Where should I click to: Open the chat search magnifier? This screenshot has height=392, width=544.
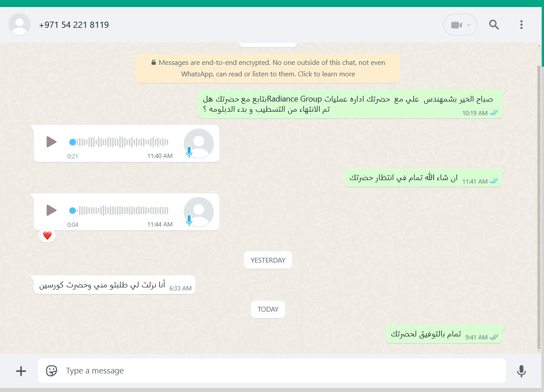(494, 25)
